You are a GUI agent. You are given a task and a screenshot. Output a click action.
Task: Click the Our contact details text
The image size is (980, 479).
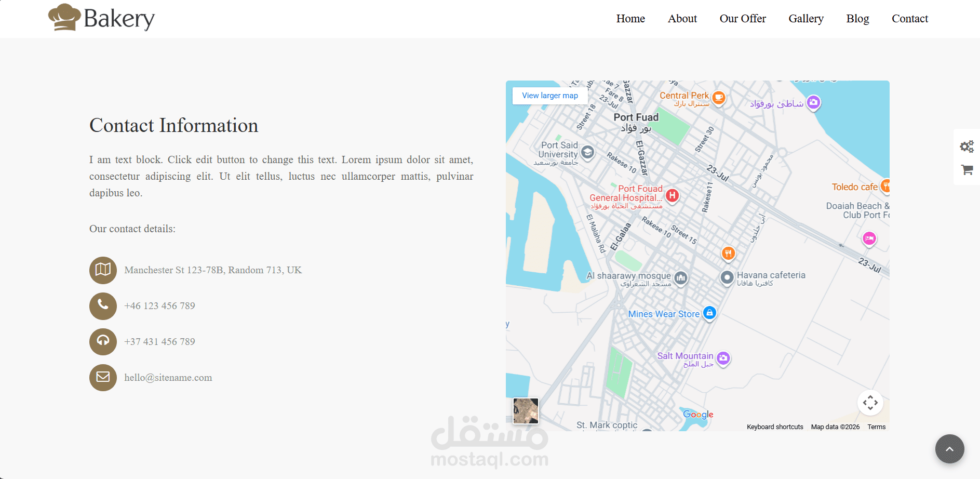(x=132, y=229)
